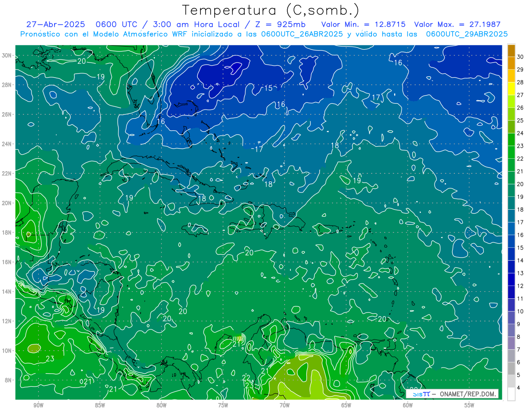Viewport: 532px width, 411px height.
Task: Pick the dark orange swatch above 30
Action: tap(511, 51)
